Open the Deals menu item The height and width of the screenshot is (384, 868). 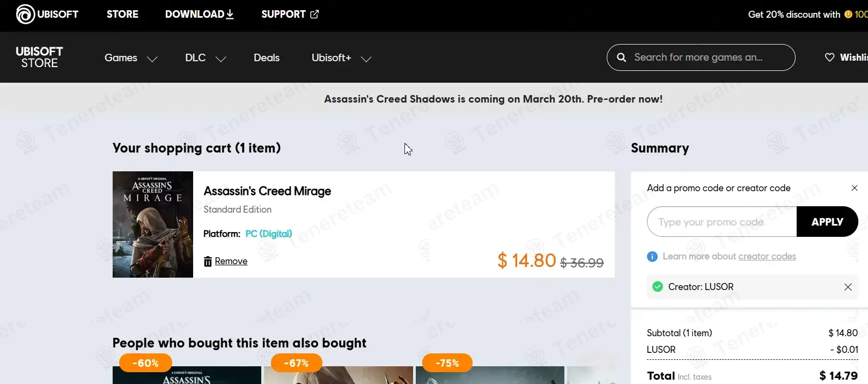(267, 58)
